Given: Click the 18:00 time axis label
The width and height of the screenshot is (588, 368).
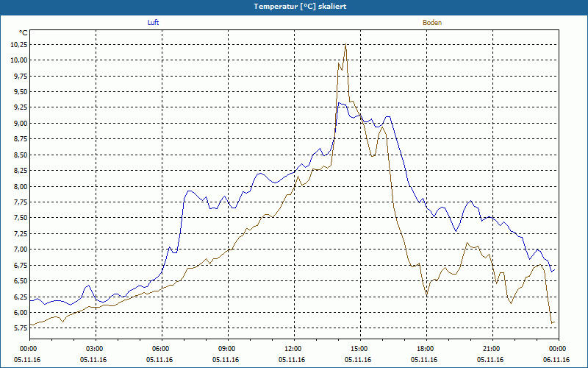Looking at the screenshot, I should click(427, 349).
